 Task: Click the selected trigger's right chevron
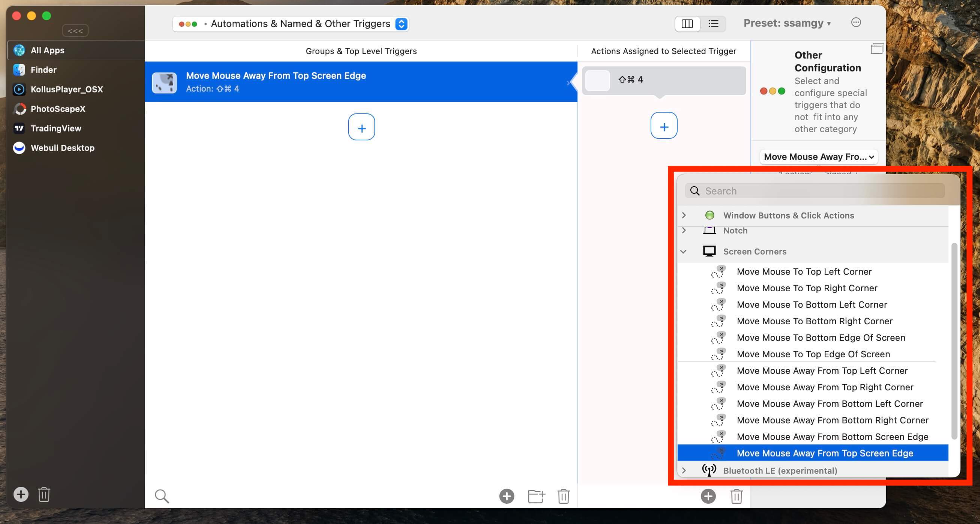pos(569,83)
